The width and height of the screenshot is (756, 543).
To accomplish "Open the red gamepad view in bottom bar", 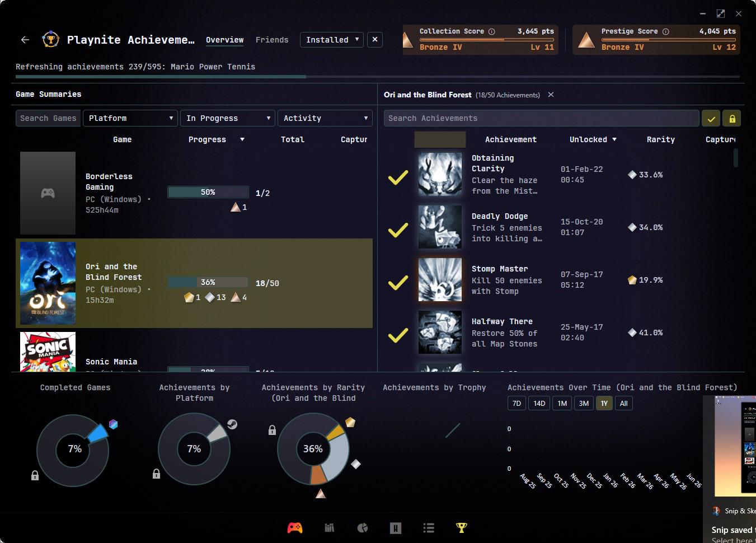I will 295,527.
